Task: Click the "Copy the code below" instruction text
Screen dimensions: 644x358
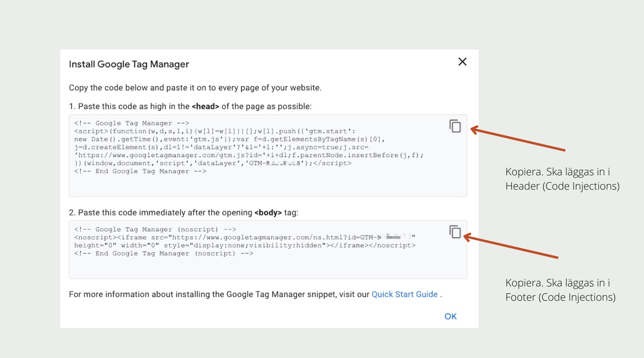Action: pyautogui.click(x=195, y=88)
